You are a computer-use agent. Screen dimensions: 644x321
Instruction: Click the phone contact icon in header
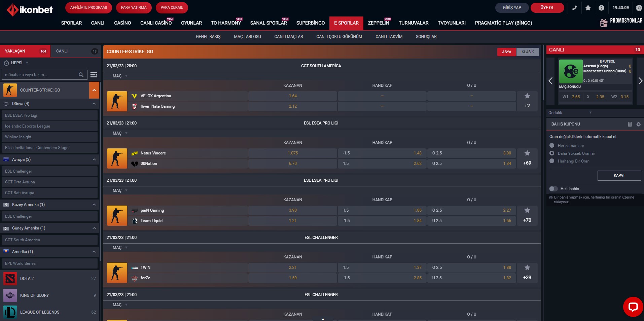pyautogui.click(x=574, y=8)
